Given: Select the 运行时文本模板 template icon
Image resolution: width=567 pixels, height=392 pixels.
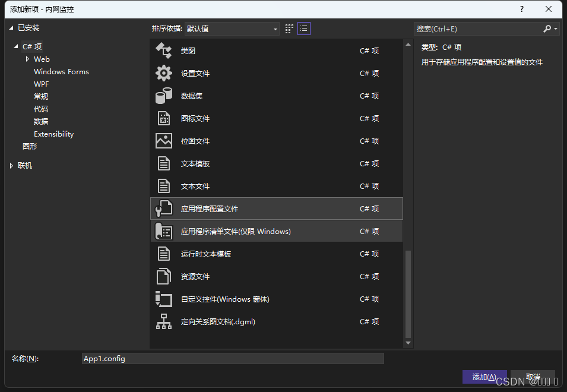Looking at the screenshot, I should (x=164, y=254).
